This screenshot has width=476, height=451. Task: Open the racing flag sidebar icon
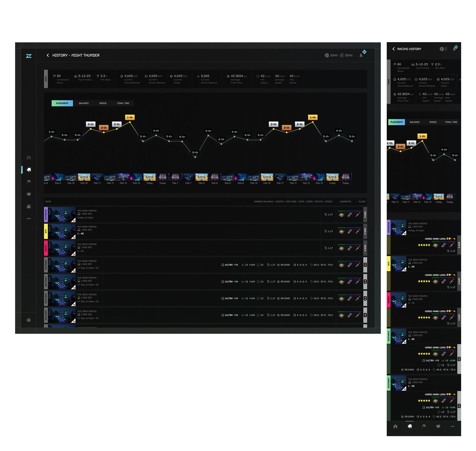point(29,182)
